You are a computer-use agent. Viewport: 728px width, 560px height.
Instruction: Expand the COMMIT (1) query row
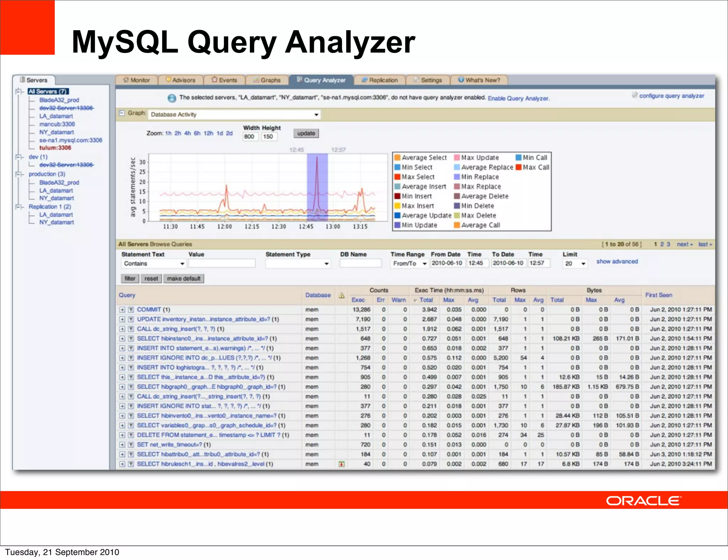(x=122, y=310)
